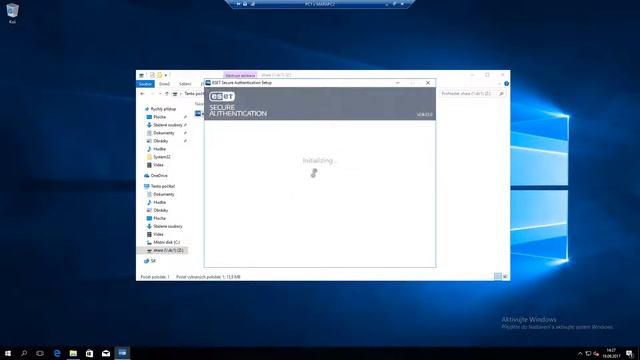The height and width of the screenshot is (360, 640).
Task: Click the file icon in Explorer list
Action: pyautogui.click(x=198, y=113)
